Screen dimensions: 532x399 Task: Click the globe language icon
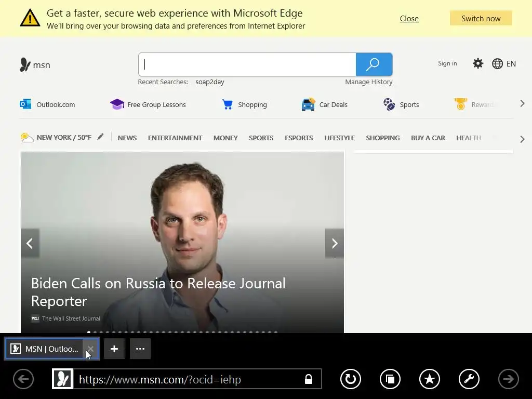click(x=497, y=64)
